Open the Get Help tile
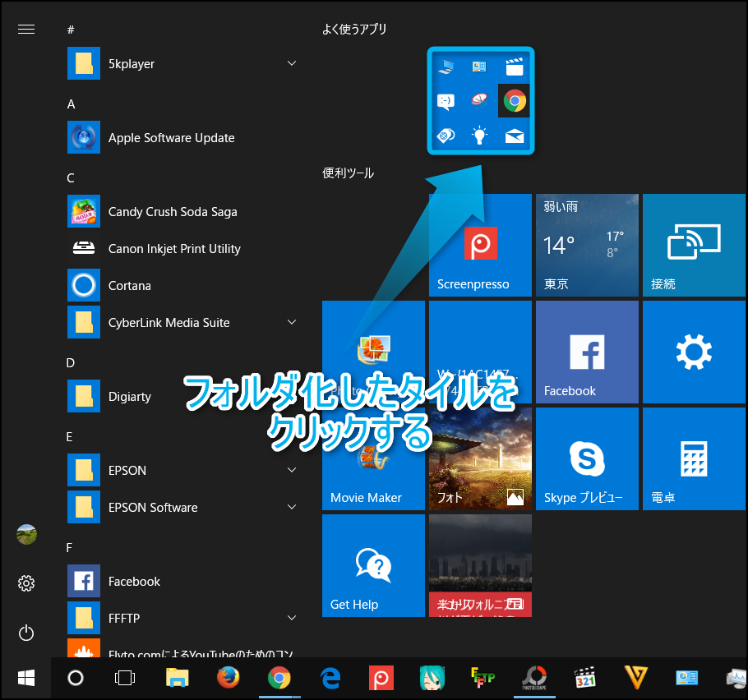 coord(373,565)
